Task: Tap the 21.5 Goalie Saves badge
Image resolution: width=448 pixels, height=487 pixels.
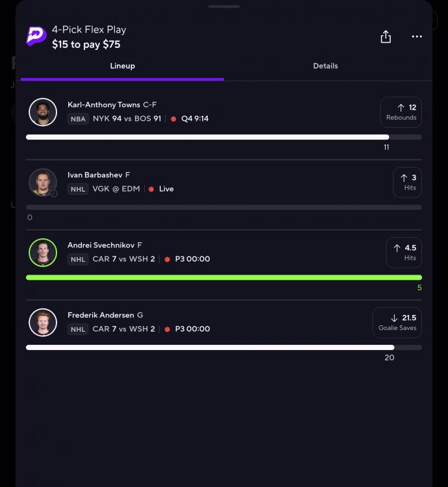Action: (397, 322)
